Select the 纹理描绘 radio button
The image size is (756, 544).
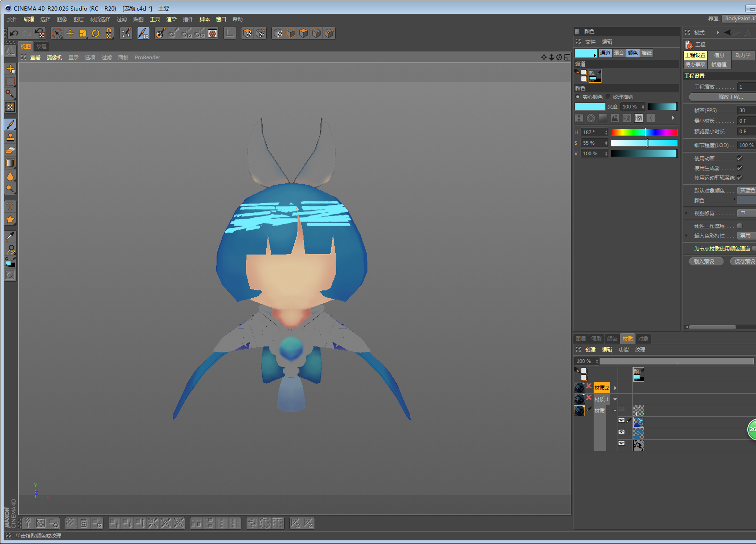point(608,97)
